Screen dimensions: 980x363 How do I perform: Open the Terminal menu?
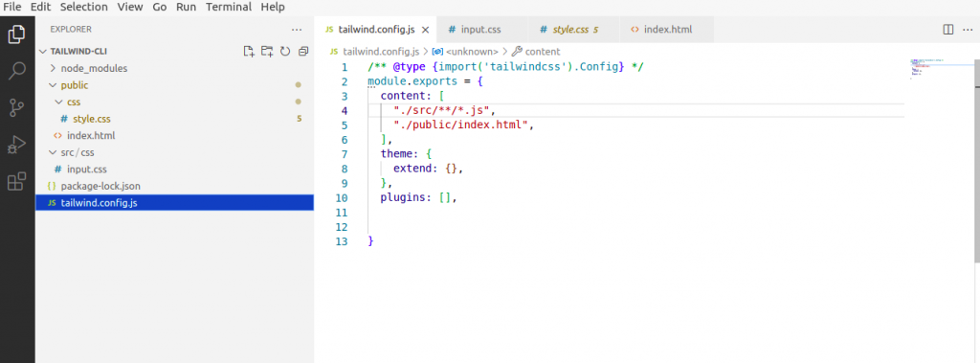coord(230,7)
